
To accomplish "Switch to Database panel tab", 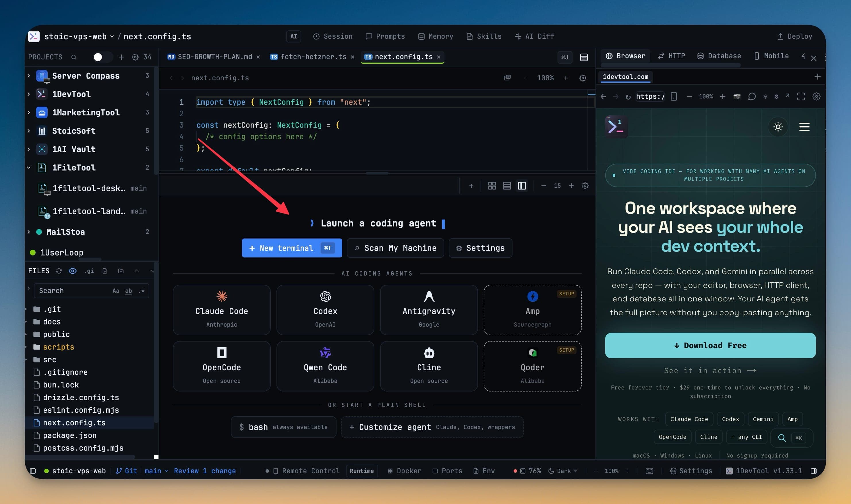I will [719, 56].
